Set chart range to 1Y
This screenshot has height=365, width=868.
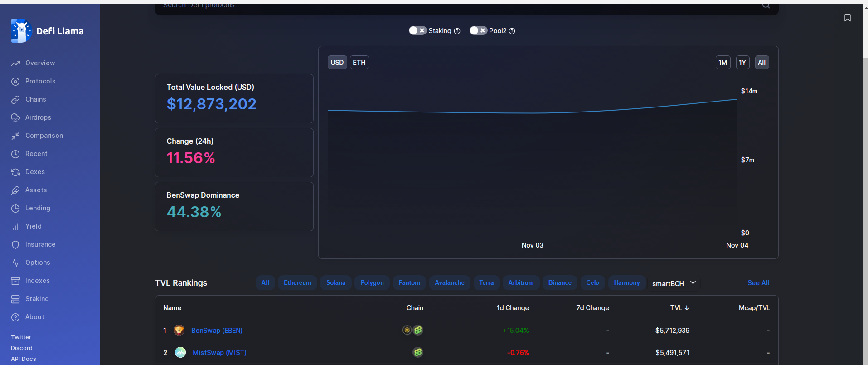coord(742,63)
